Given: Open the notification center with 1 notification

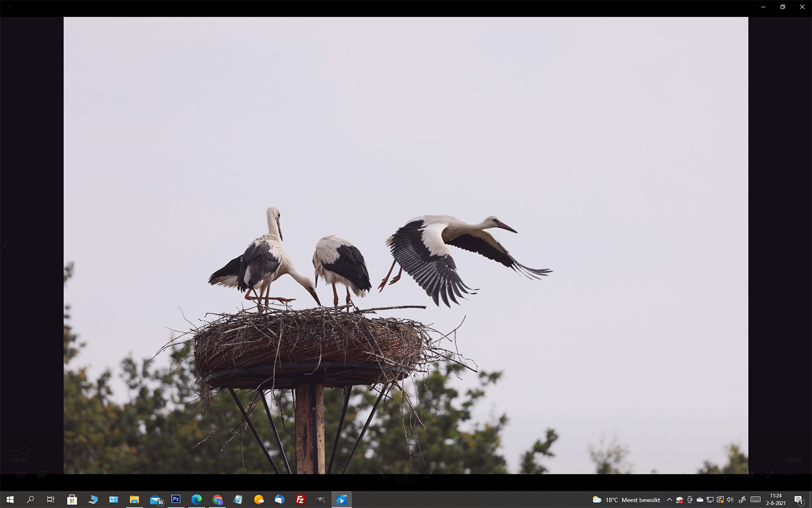Looking at the screenshot, I should pos(798,500).
